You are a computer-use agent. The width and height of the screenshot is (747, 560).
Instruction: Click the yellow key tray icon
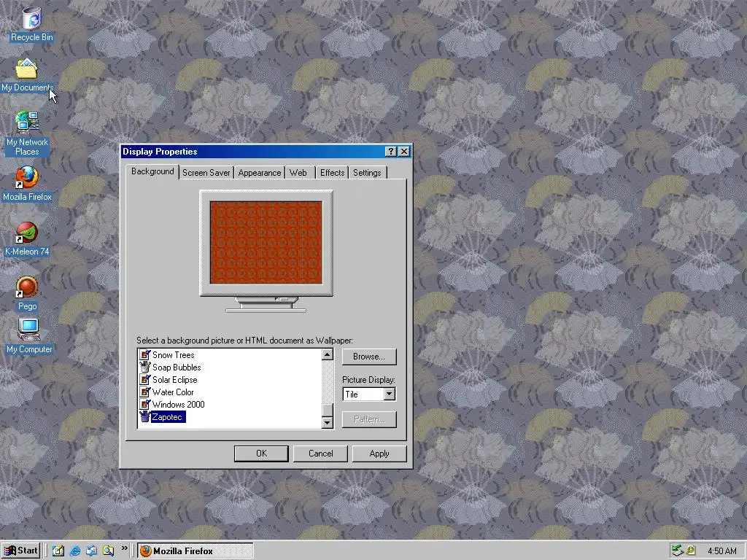(x=690, y=551)
